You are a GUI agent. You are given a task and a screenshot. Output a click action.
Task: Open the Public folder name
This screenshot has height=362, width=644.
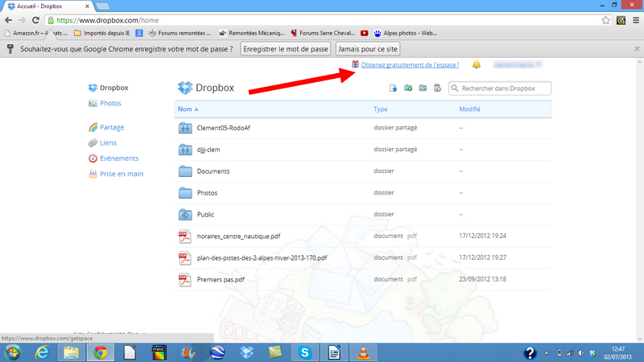pos(205,215)
